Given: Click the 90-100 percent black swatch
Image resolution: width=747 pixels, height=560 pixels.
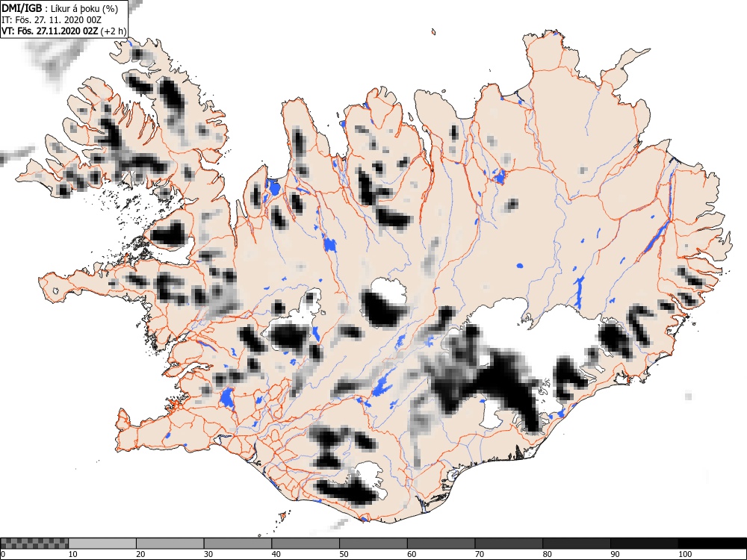Looking at the screenshot, I should (644, 544).
